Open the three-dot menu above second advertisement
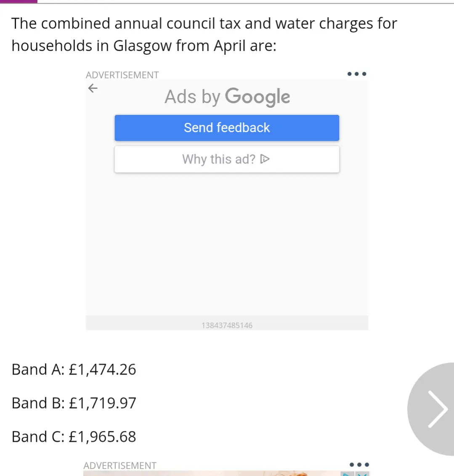The width and height of the screenshot is (454, 476). (x=359, y=465)
